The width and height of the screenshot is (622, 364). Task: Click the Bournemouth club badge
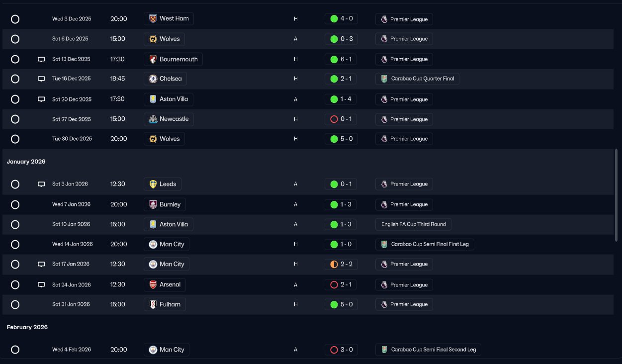(x=153, y=59)
